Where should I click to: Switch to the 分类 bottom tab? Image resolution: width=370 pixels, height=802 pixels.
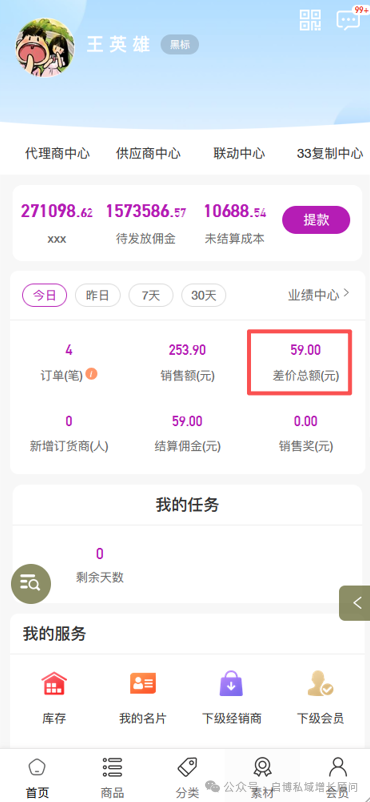[x=187, y=777]
